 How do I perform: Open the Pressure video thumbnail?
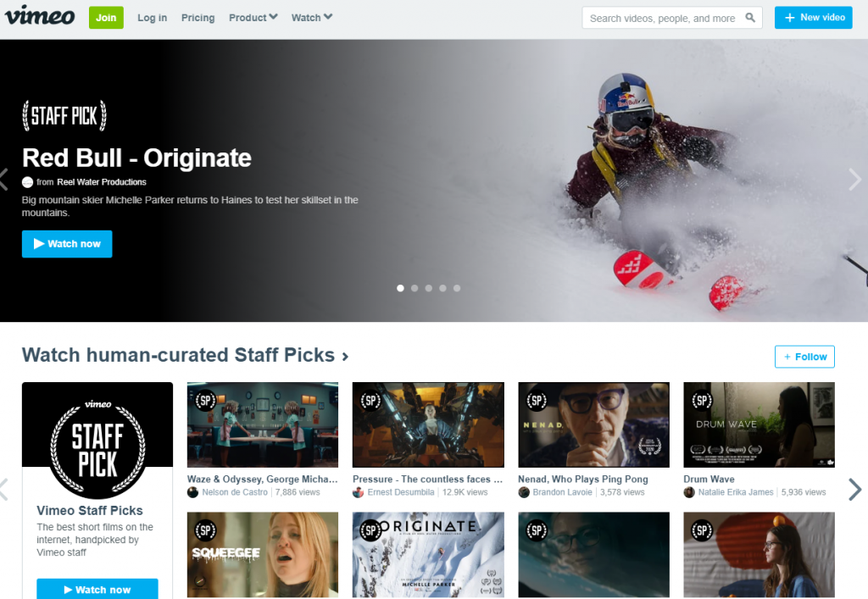[x=428, y=424]
